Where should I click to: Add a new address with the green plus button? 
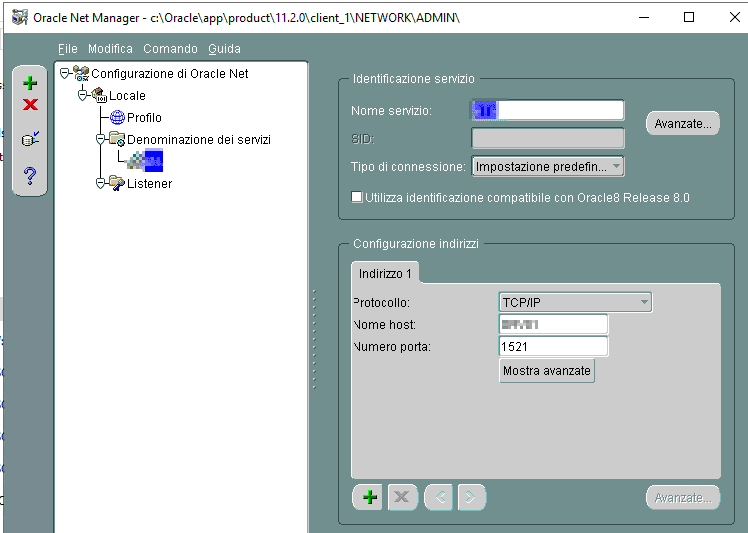[x=368, y=497]
